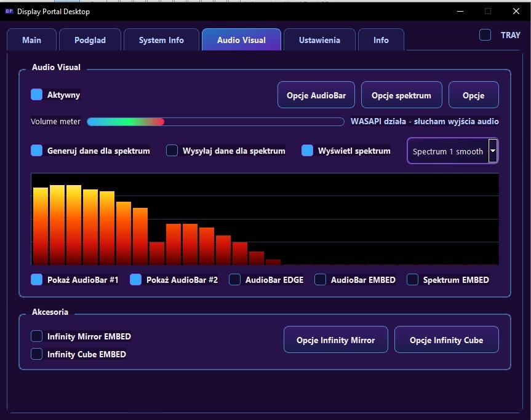Click the Spectrum 1 smooth combo box text

coord(448,151)
